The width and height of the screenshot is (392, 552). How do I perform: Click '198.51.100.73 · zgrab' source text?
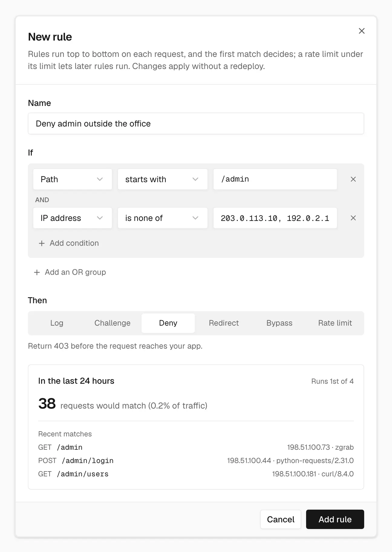[x=321, y=447]
